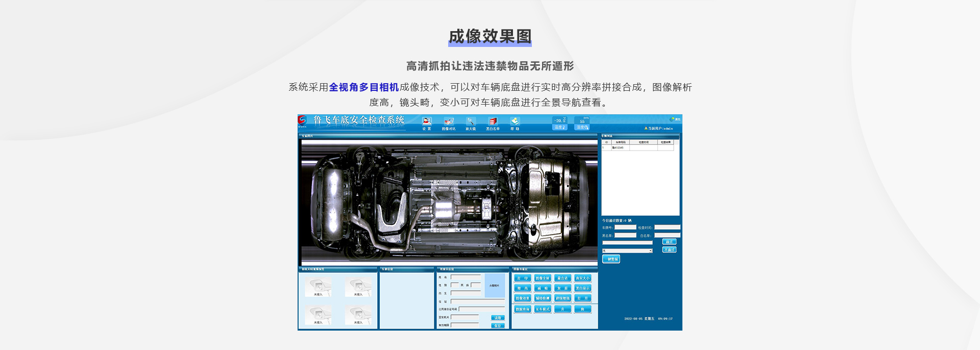
Task: Click the 读取 read button
Action: [x=498, y=318]
